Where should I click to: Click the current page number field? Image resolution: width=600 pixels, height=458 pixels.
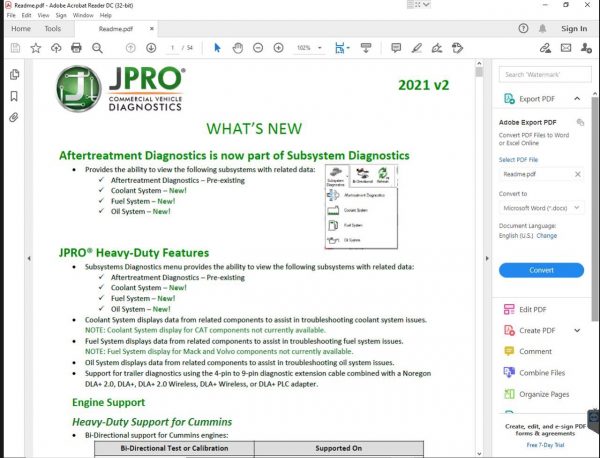click(172, 48)
